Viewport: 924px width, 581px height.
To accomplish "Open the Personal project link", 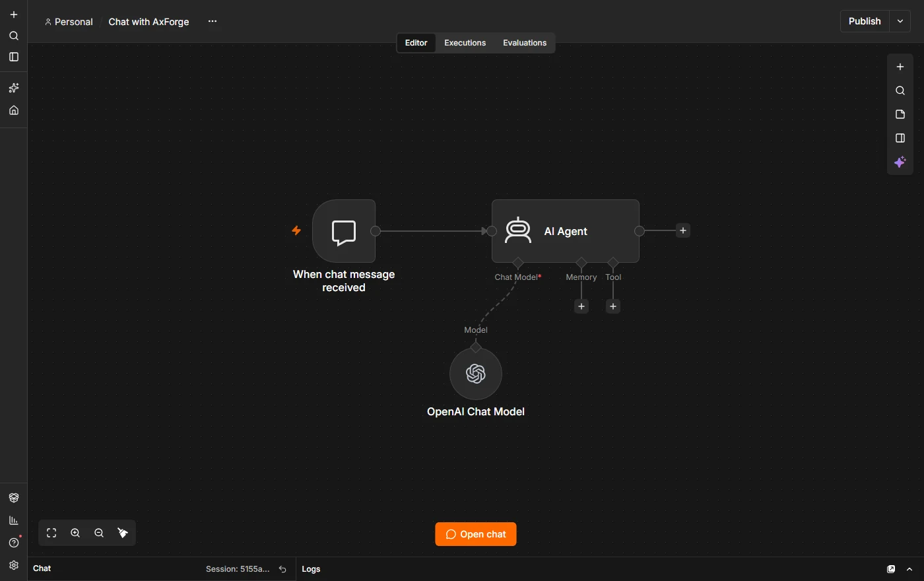I will [x=69, y=22].
